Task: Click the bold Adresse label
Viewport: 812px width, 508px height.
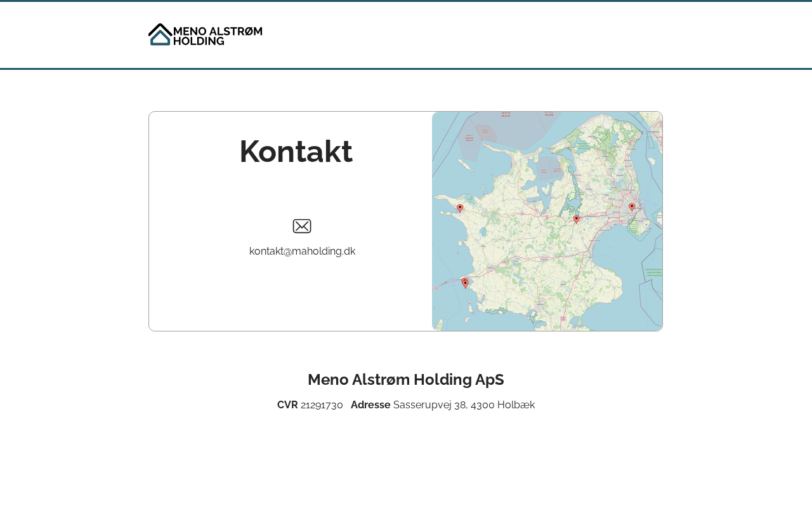Action: point(370,405)
